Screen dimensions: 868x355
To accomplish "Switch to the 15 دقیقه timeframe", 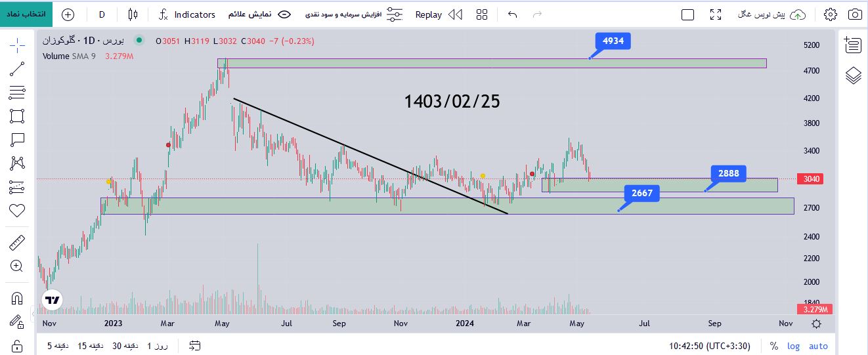I will 92,345.
